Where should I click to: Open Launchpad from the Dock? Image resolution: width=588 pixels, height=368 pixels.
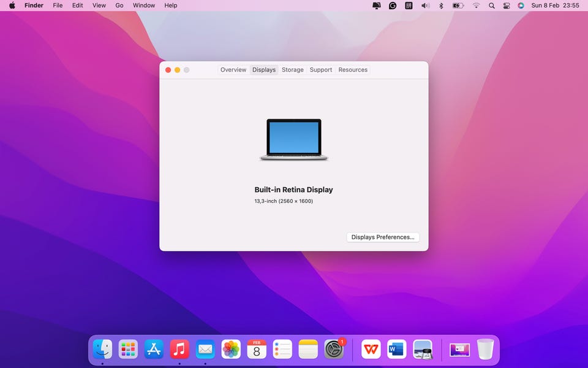click(x=128, y=350)
